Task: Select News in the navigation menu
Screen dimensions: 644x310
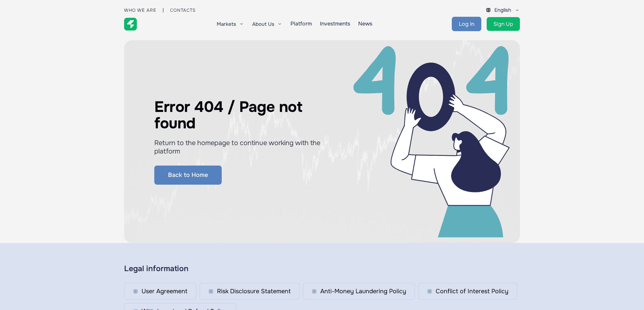Action: (365, 24)
